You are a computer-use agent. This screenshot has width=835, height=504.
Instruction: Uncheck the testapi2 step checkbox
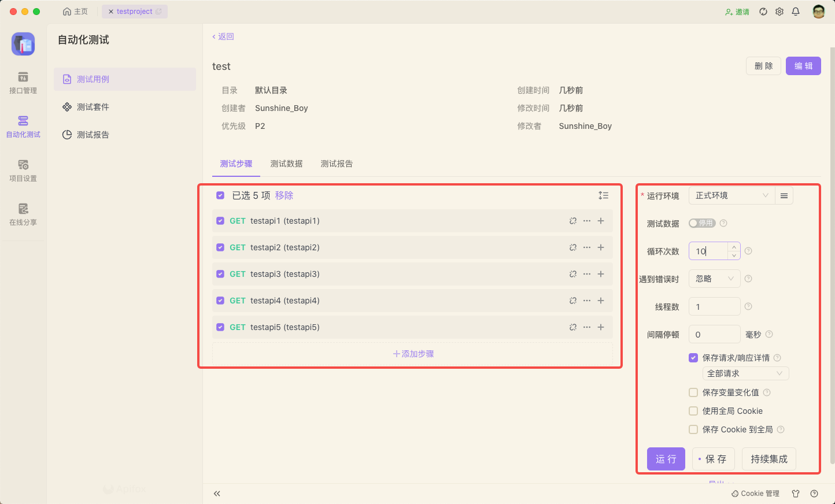coord(220,247)
